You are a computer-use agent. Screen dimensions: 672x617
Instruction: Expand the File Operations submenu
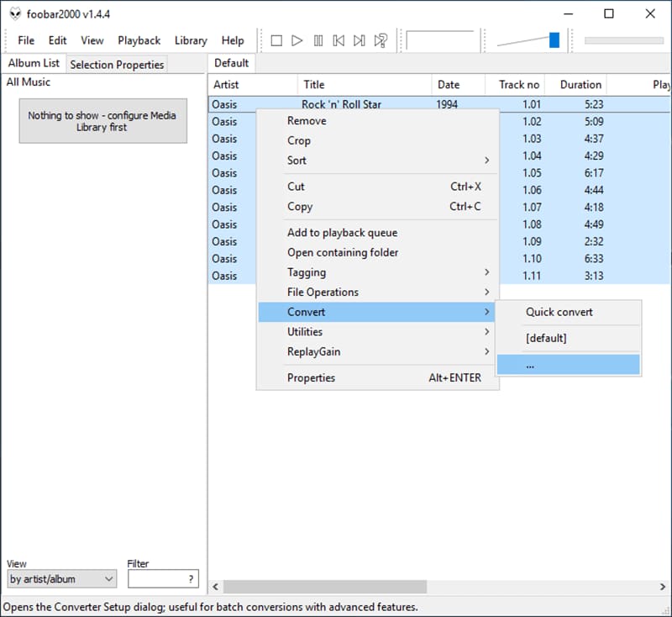pos(377,292)
